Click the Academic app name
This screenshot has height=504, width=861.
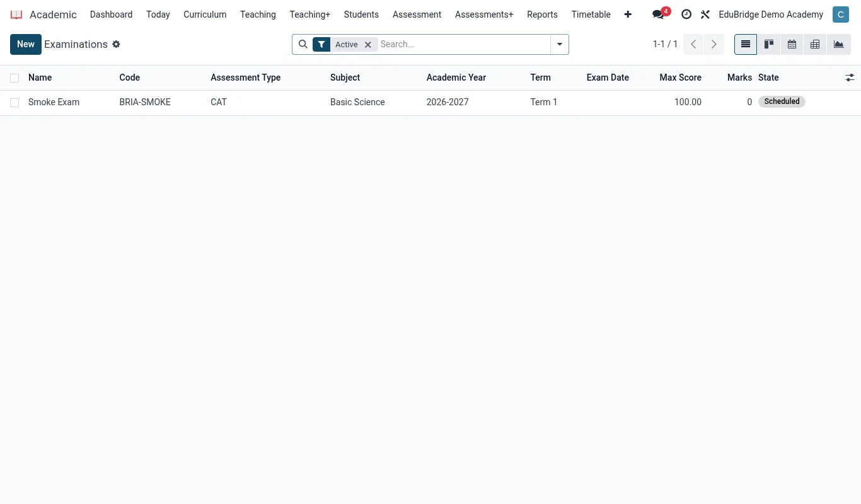(x=53, y=14)
